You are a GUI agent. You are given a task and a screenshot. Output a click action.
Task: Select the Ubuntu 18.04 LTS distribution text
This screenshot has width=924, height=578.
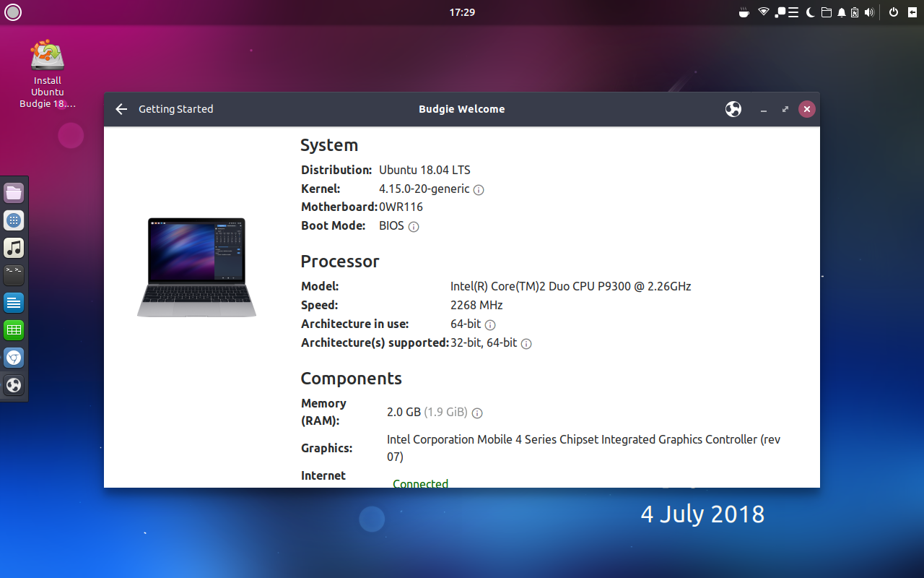[x=424, y=171]
